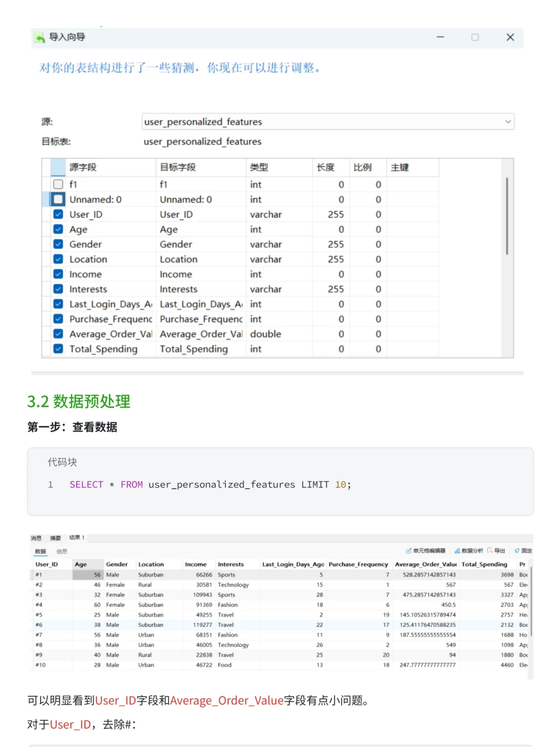Image resolution: width=560 pixels, height=747 pixels.
Task: Click the 源字段 column header
Action: point(111,167)
